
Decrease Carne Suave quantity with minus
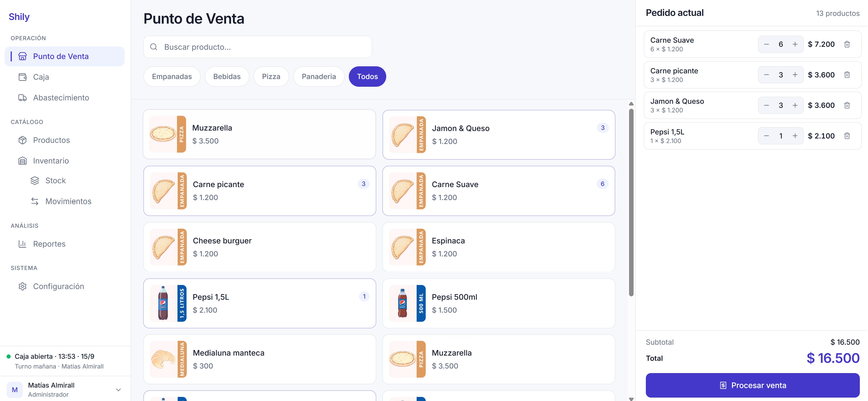point(766,44)
